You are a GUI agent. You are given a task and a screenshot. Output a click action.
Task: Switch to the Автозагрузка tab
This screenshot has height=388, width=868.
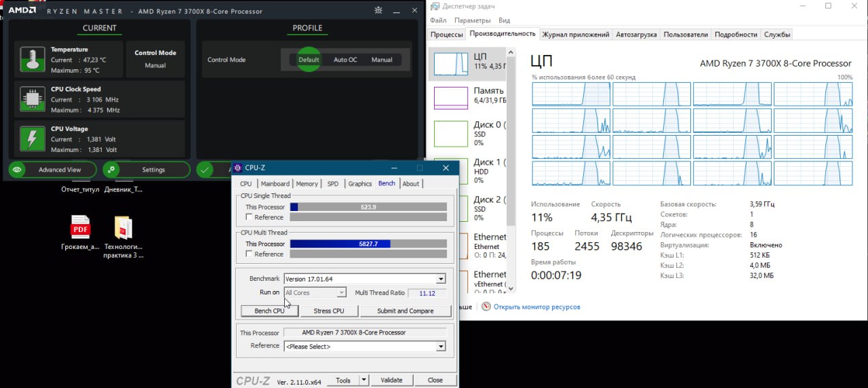click(636, 34)
